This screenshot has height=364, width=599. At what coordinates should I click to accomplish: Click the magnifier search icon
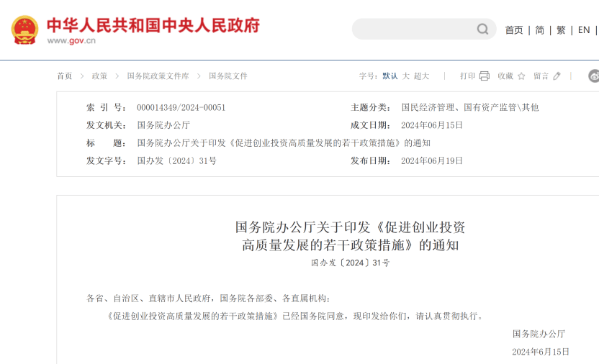click(482, 29)
